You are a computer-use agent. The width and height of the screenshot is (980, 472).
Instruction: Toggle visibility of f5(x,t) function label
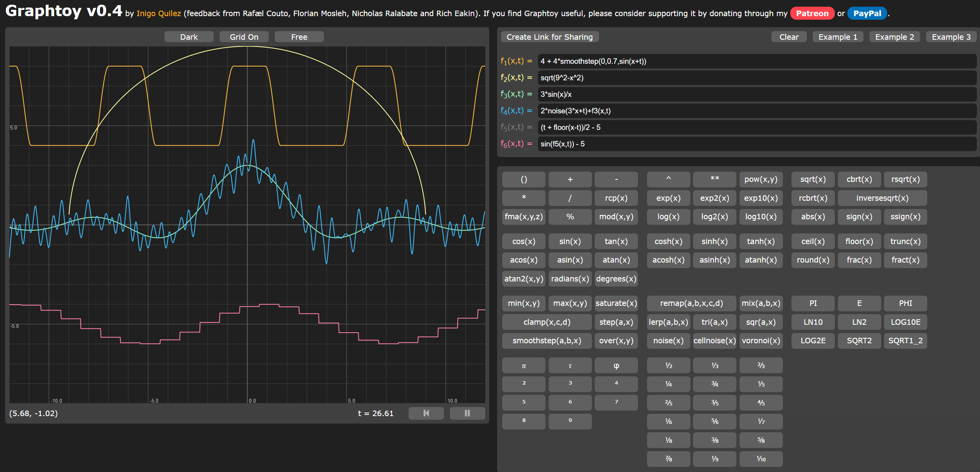tap(516, 127)
